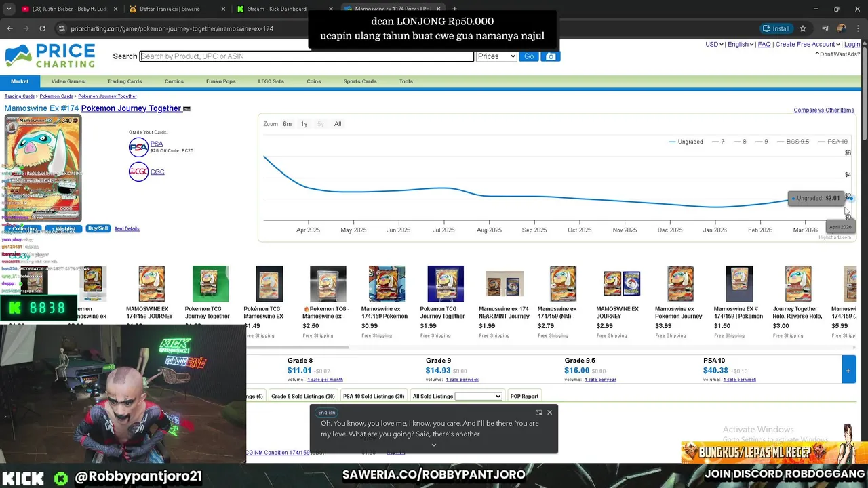
Task: Open the Coins menu
Action: click(313, 81)
